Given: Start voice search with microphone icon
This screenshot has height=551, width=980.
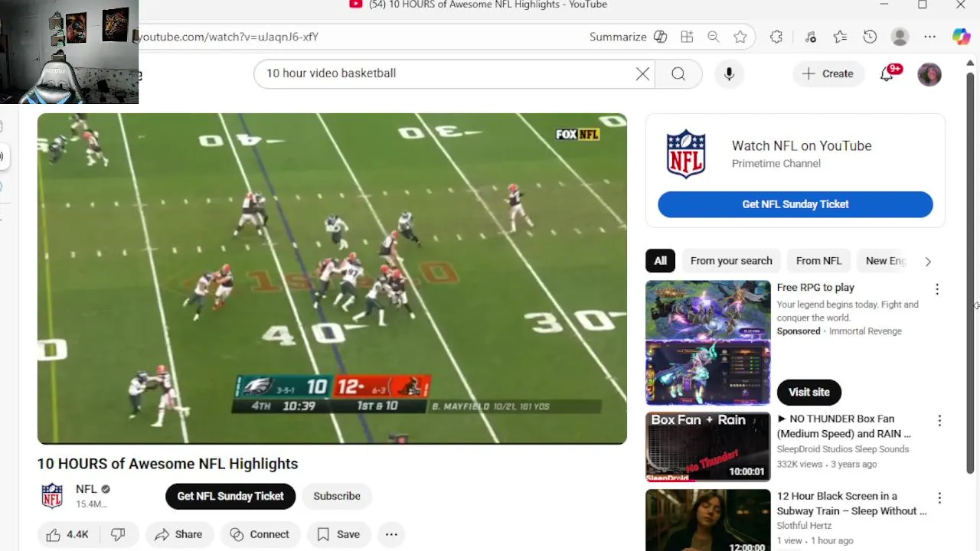Looking at the screenshot, I should coord(729,73).
